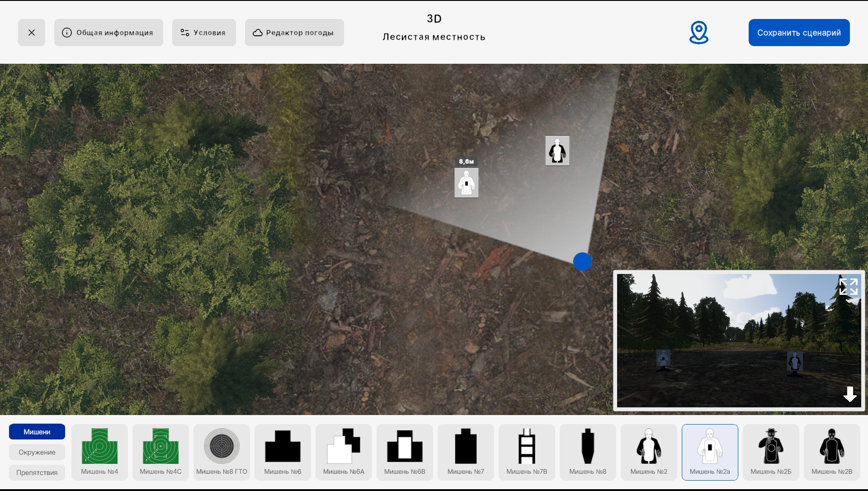868x491 pixels.
Task: Expand the 3D preview to fullscreen
Action: pos(848,287)
